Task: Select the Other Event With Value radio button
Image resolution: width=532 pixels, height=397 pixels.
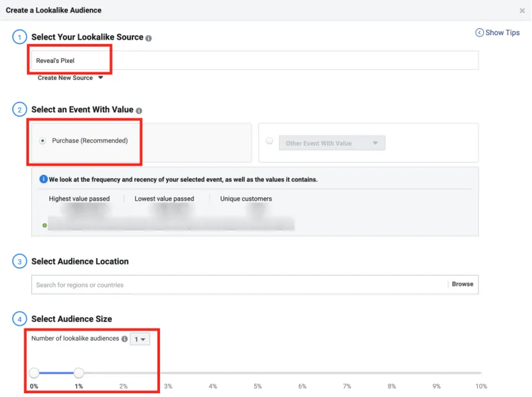Action: [269, 142]
